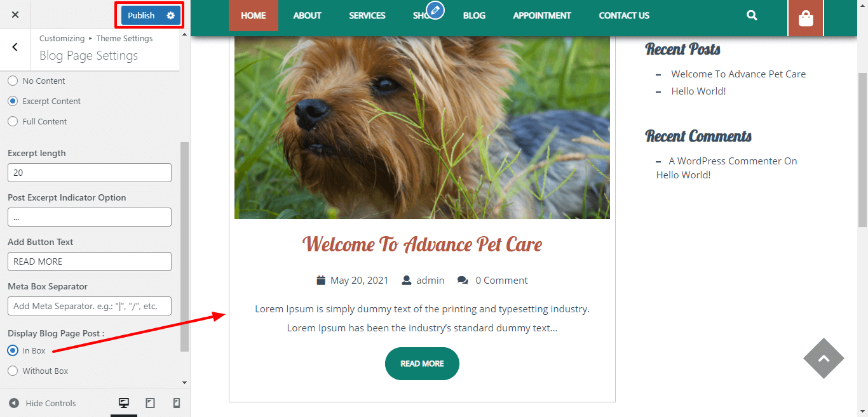The height and width of the screenshot is (417, 868).
Task: Switch to mobile preview device icon
Action: point(177,403)
